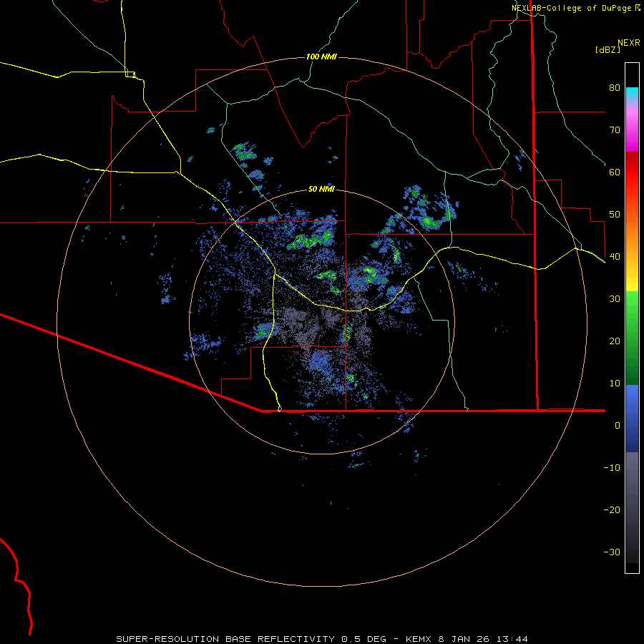Click the [dBZ] units label
Viewport: 644px width, 644px height.
tap(608, 49)
